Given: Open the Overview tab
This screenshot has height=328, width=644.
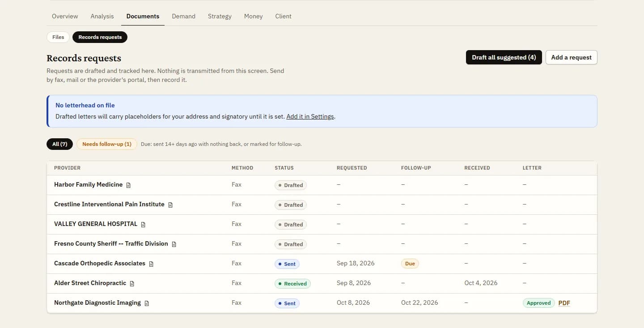Looking at the screenshot, I should click(x=65, y=16).
